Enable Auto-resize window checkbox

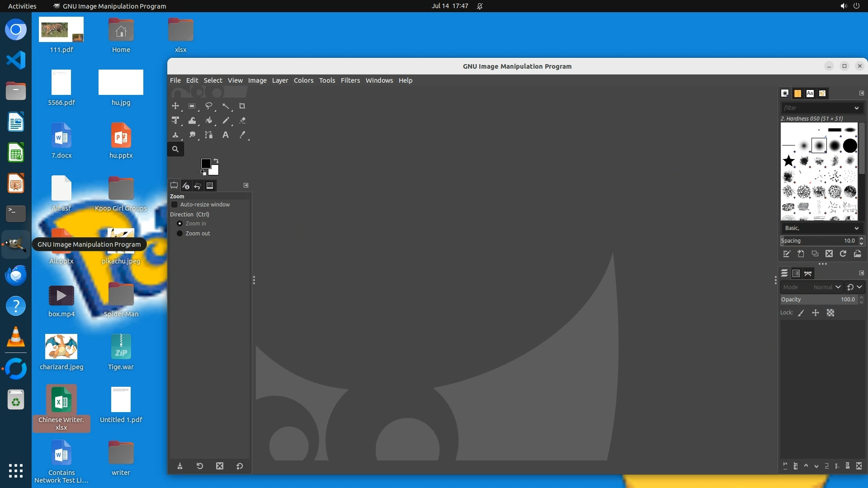click(x=175, y=205)
